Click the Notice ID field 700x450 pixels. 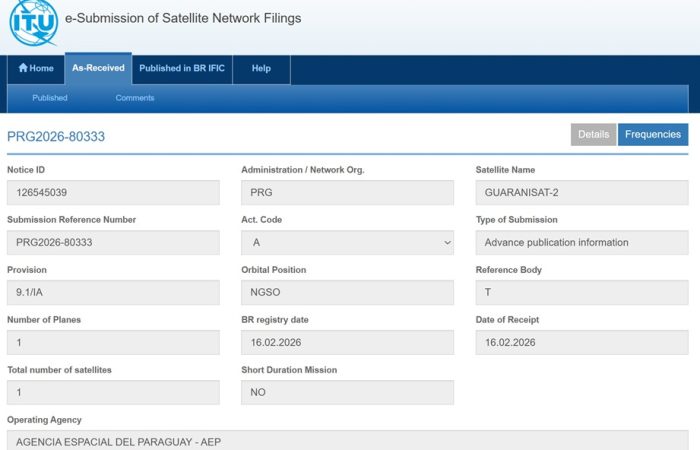pyautogui.click(x=113, y=192)
